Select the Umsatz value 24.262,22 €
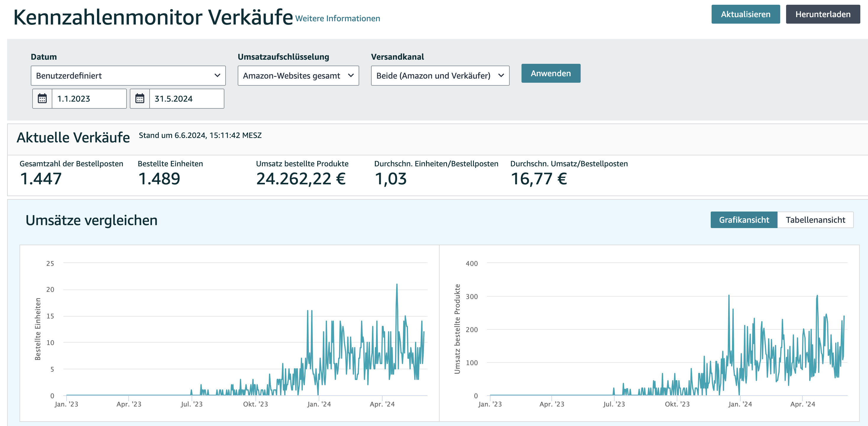The height and width of the screenshot is (426, 868). pyautogui.click(x=301, y=178)
